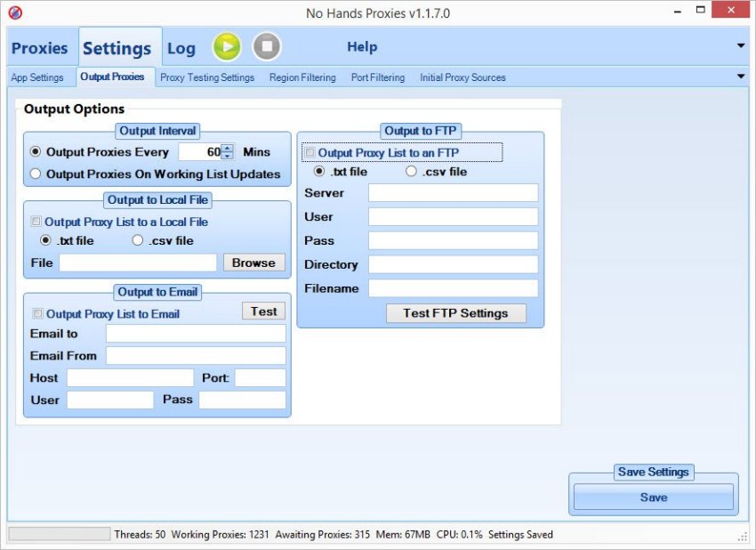Click the FTP User field
Viewport: 756px width, 550px height.
pos(454,216)
